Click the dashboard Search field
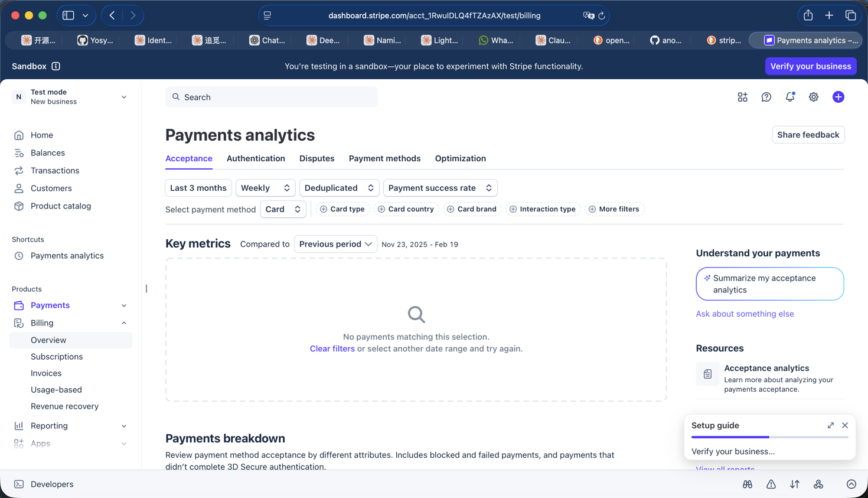 point(272,97)
